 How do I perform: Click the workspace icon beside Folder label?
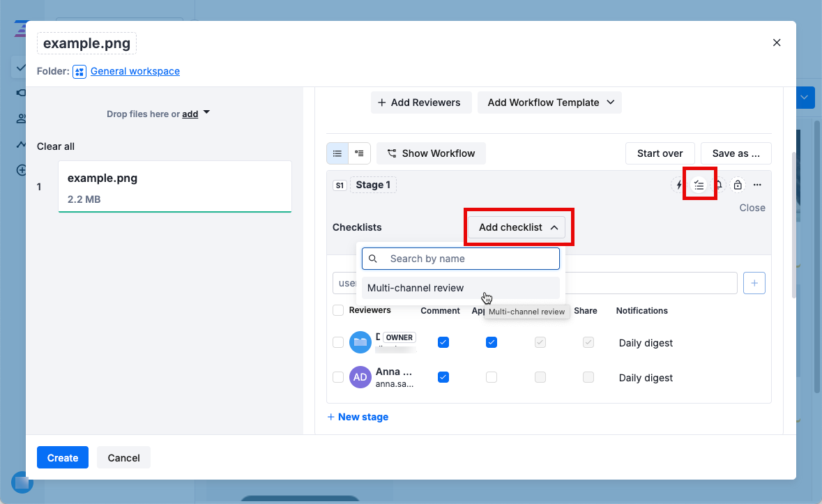click(79, 71)
